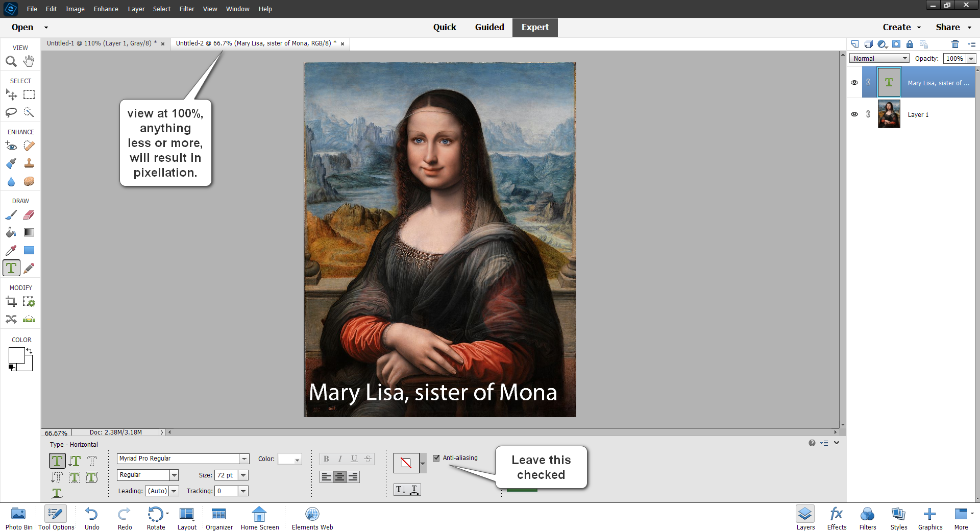980x531 pixels.
Task: Expand the text style picker arrow
Action: 423,464
